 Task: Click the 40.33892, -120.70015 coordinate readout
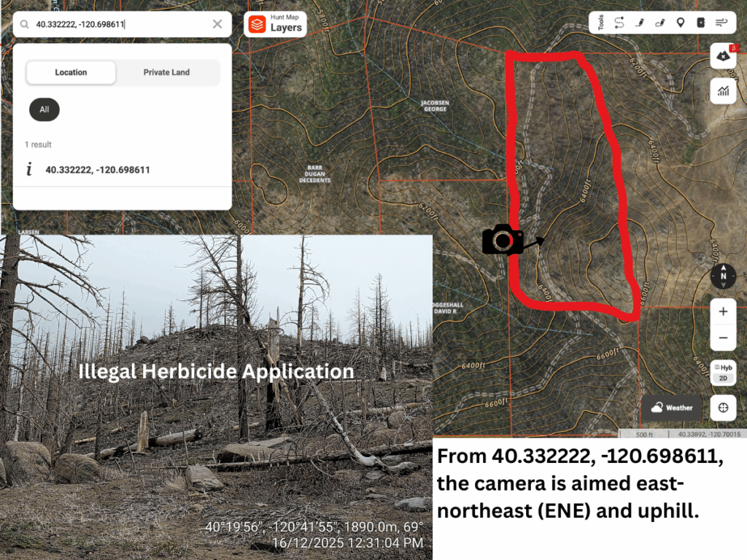click(709, 435)
